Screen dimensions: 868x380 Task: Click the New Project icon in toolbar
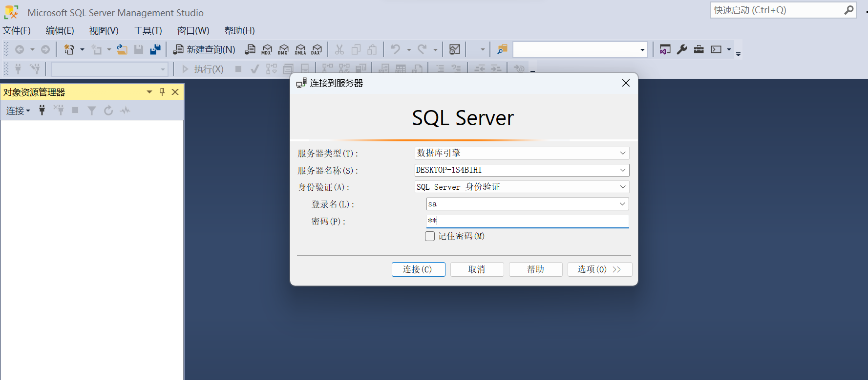pyautogui.click(x=69, y=49)
